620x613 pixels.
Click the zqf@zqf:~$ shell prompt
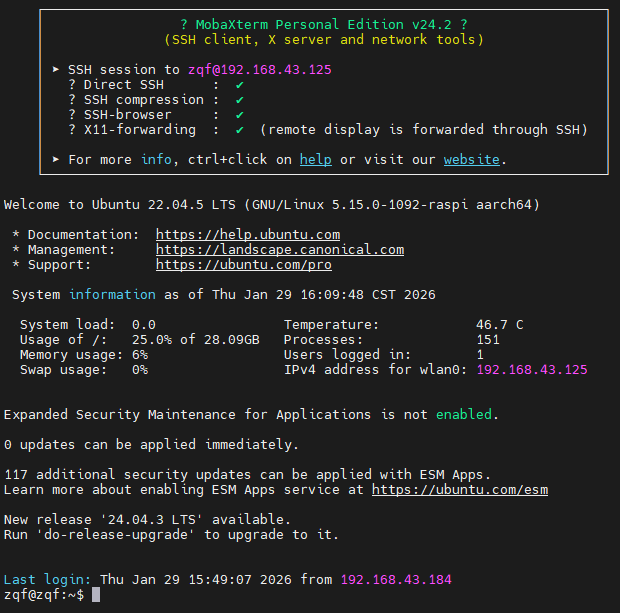(44, 595)
